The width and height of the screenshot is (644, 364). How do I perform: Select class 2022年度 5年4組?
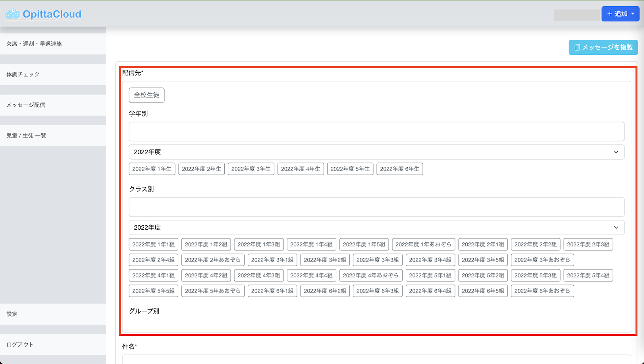pos(588,275)
